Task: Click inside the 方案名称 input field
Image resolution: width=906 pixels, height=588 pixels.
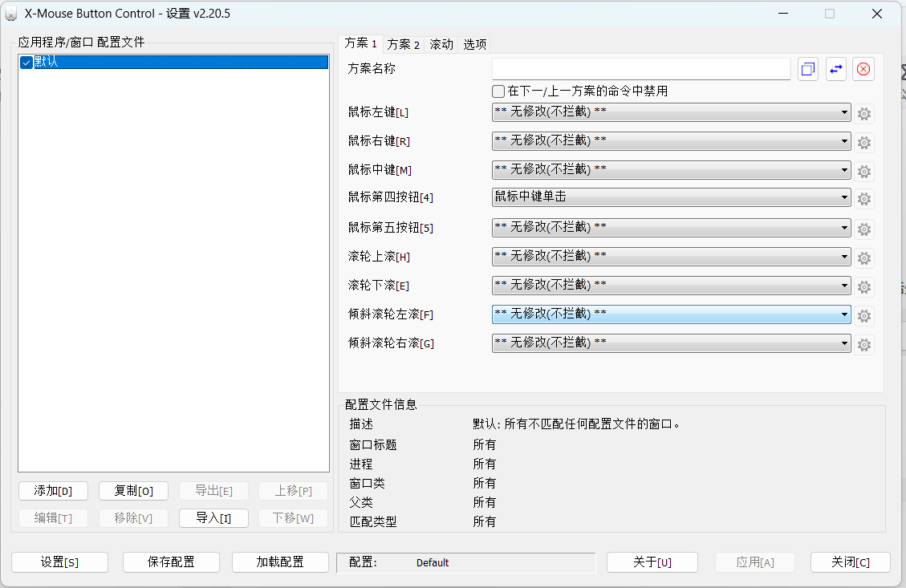Action: click(x=640, y=69)
